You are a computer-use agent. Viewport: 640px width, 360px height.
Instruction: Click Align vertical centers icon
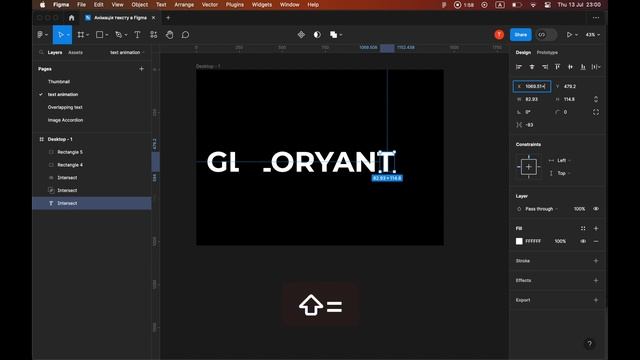click(570, 67)
